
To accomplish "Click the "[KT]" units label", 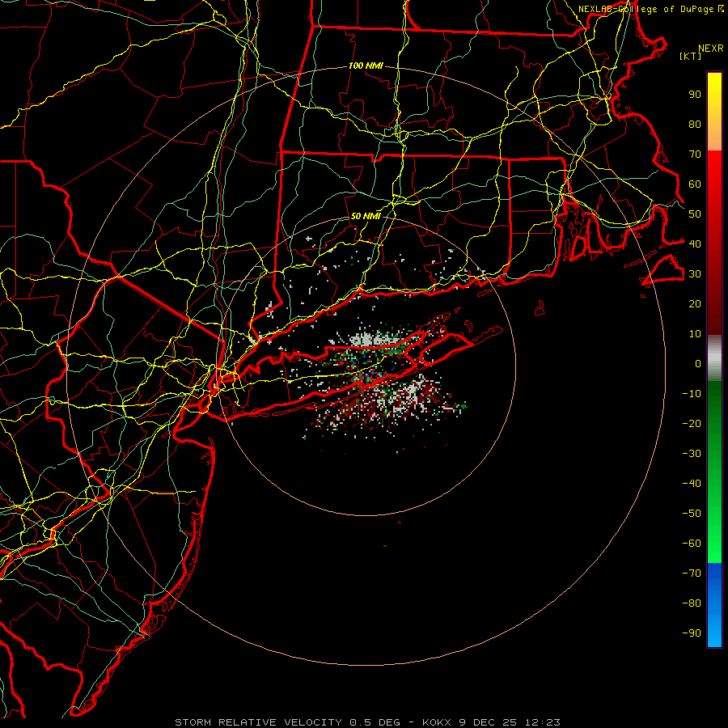I will coord(691,56).
